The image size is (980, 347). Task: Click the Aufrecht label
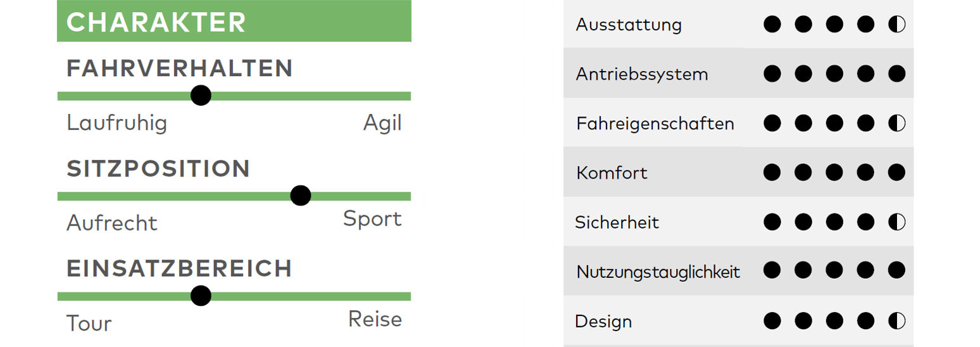112,223
